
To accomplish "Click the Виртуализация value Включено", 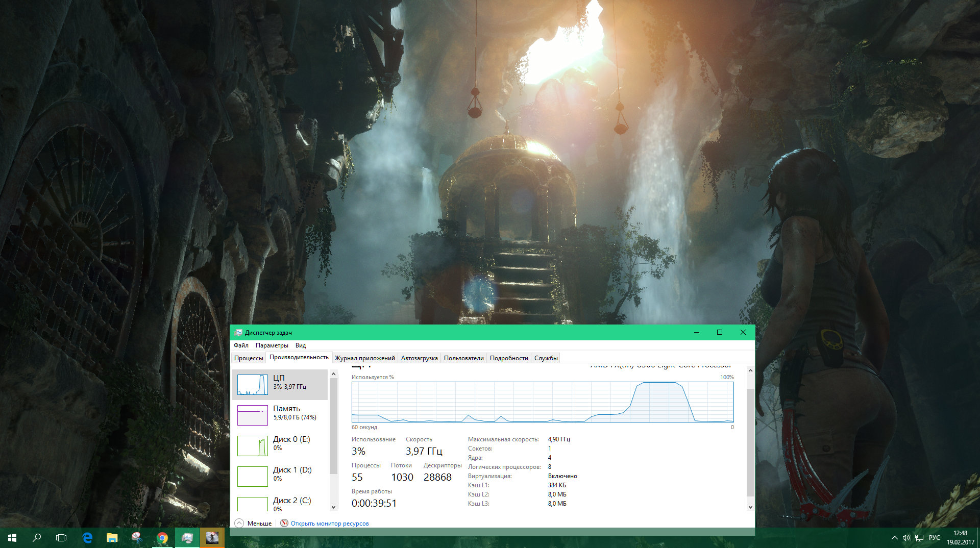I will pos(562,476).
